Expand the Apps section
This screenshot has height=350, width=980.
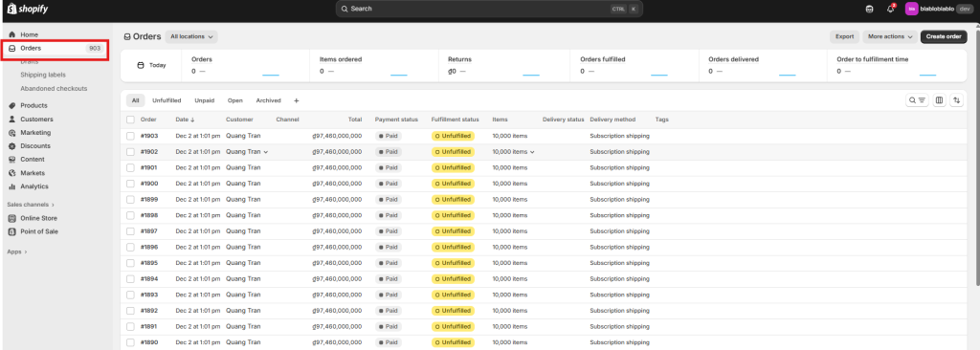click(17, 252)
